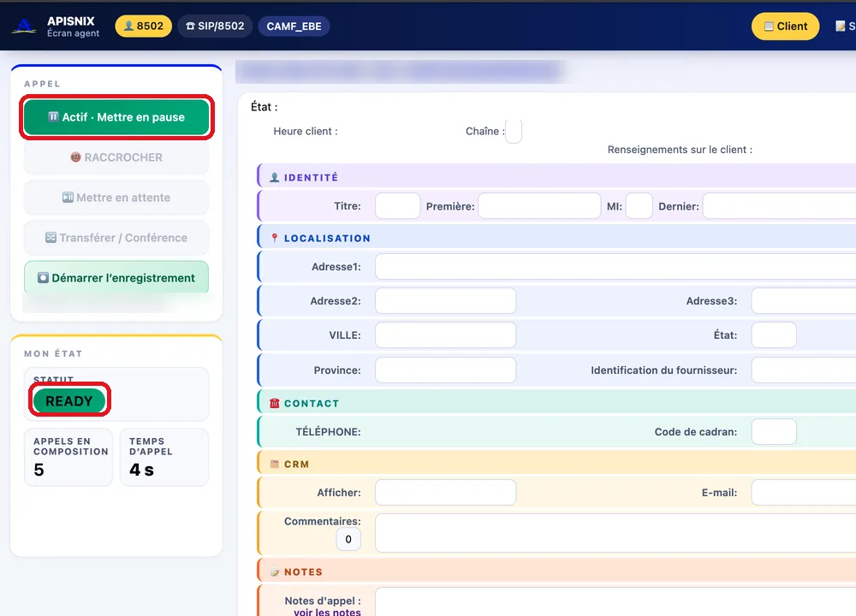Viewport: 856px width, 616px height.
Task: Click the Commentaires text area
Action: click(615, 532)
